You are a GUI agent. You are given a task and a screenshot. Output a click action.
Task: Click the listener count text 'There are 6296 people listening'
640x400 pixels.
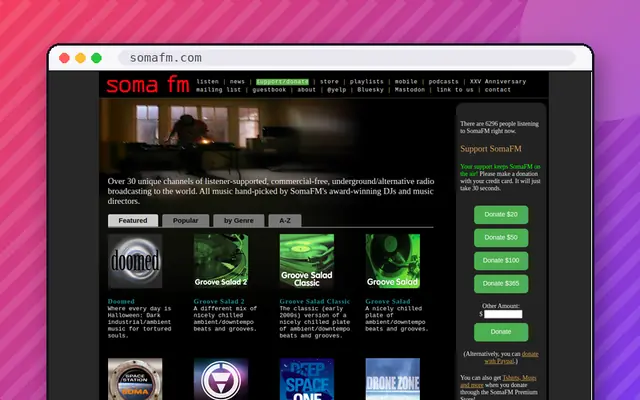tap(499, 124)
